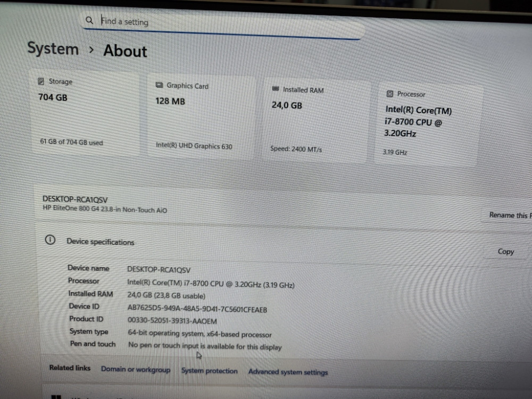The image size is (532, 399).
Task: Open the Graphics Card 128 MB card
Action: pos(201,117)
